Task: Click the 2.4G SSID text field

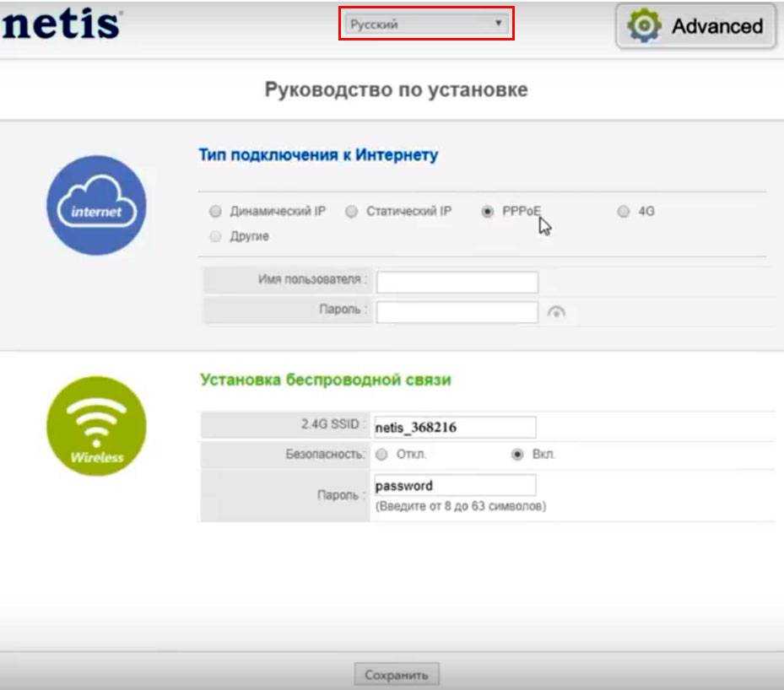Action: click(x=453, y=428)
